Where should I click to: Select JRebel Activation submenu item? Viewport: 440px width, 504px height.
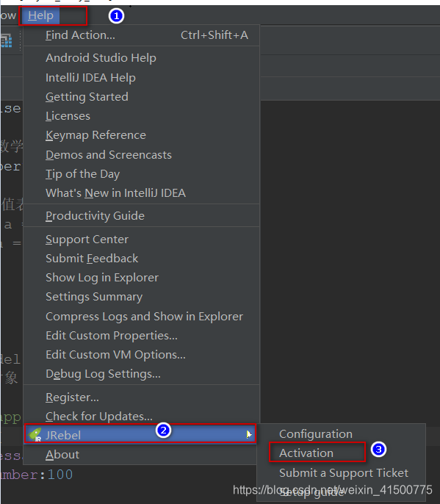point(341,453)
